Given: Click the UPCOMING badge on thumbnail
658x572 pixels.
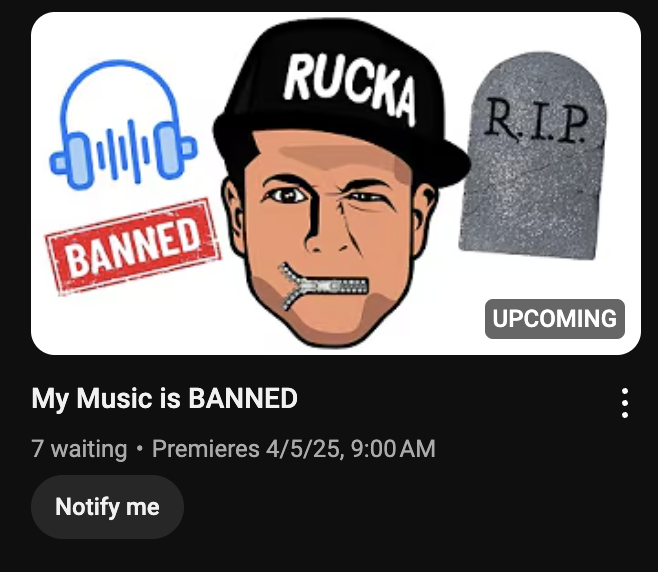Looking at the screenshot, I should (555, 319).
